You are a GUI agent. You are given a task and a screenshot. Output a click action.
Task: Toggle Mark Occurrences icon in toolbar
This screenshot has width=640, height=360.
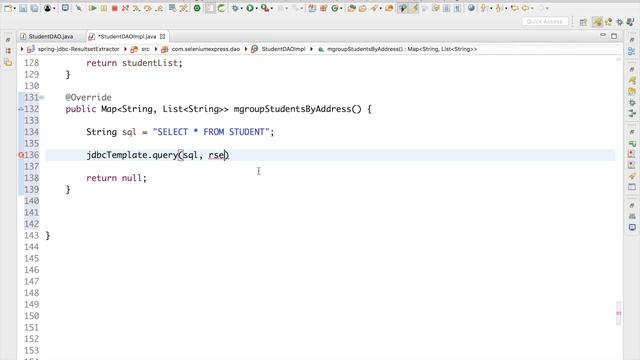[414, 8]
